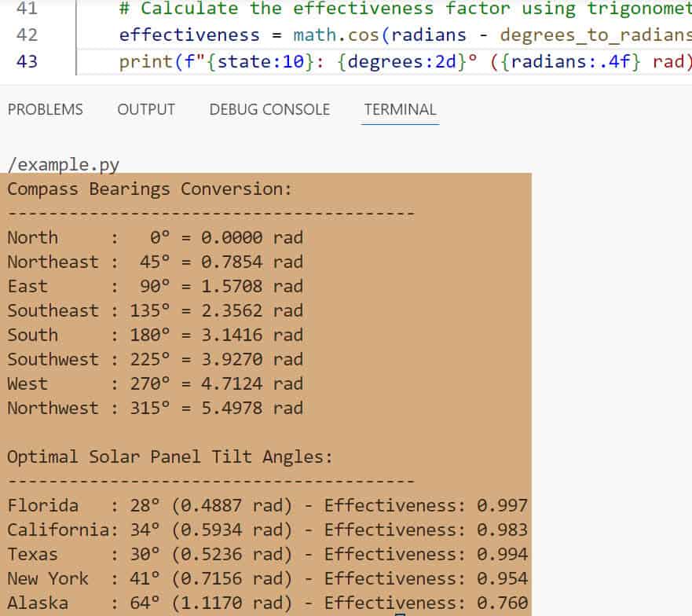Click the Alaska 64° output row

tap(267, 603)
